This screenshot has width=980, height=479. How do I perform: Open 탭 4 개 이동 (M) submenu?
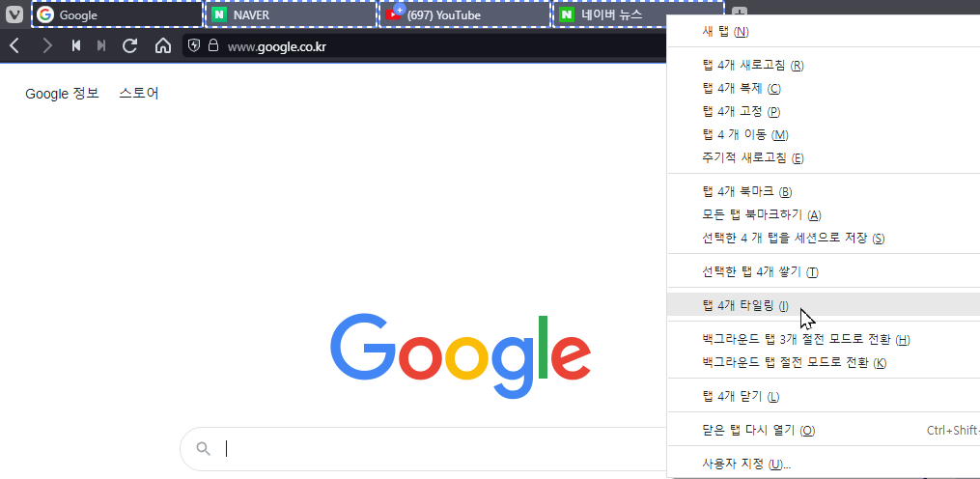(824, 134)
